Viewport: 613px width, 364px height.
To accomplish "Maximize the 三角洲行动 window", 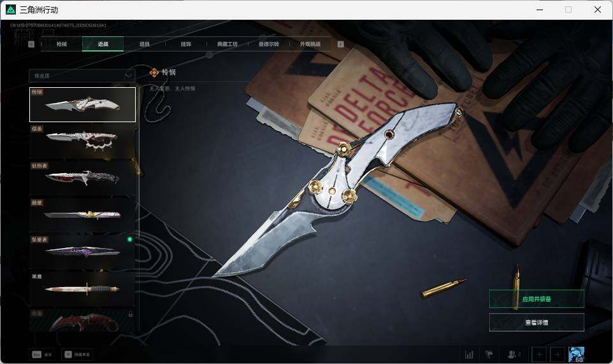I will (568, 10).
